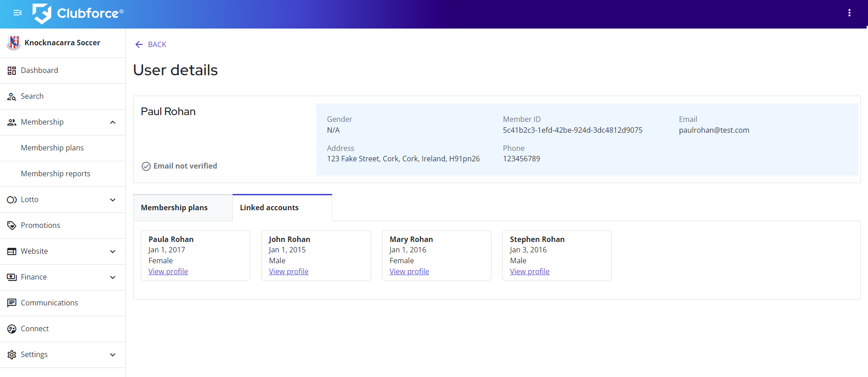
Task: Go back using the BACK link
Action: tap(151, 44)
